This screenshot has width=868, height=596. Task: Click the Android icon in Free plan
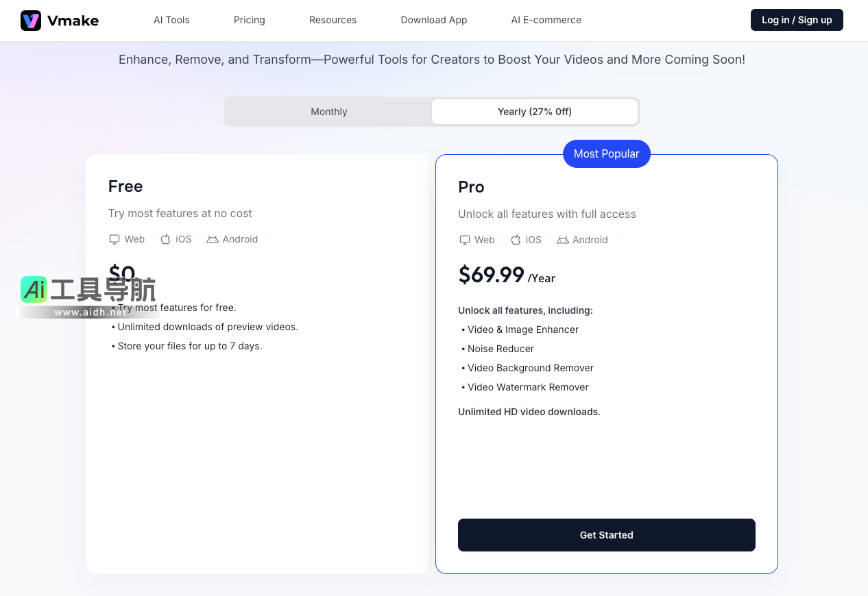(213, 239)
